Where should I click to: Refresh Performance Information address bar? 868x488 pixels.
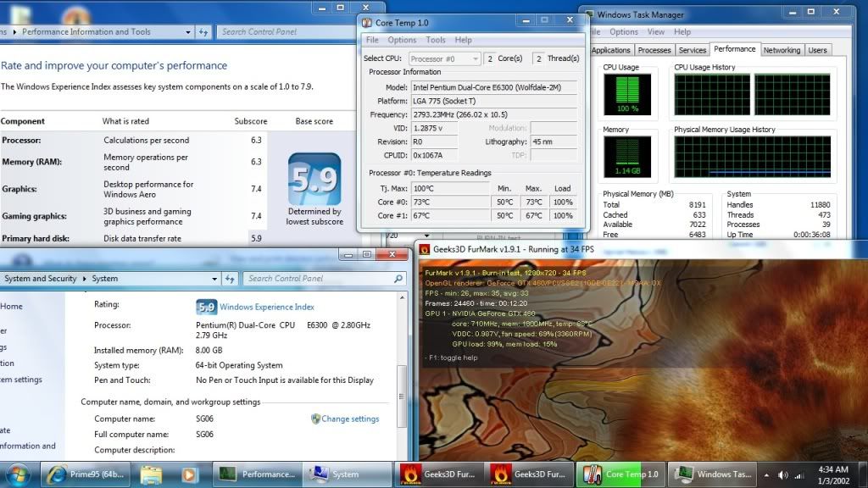[203, 32]
